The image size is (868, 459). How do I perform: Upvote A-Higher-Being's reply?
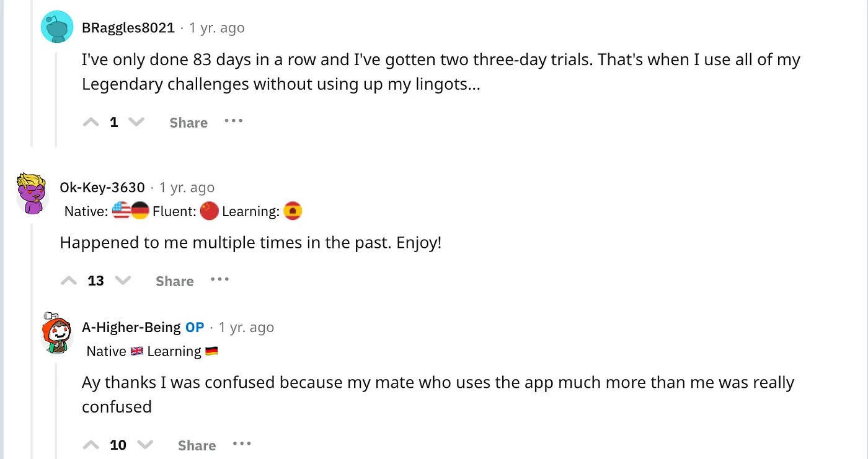91,445
